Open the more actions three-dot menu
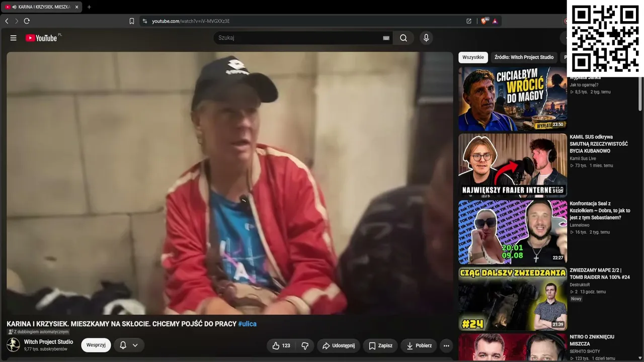 (x=446, y=345)
